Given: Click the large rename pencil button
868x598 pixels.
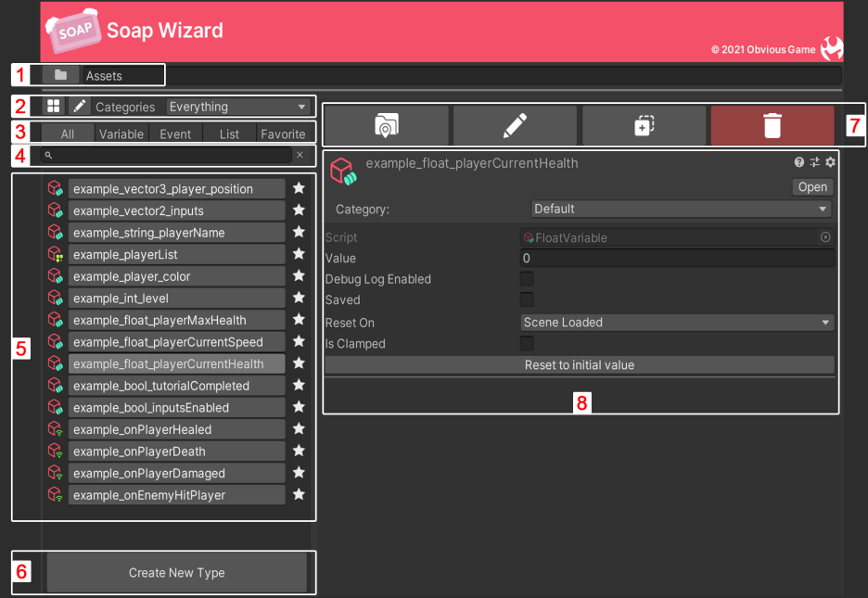Looking at the screenshot, I should (x=515, y=125).
